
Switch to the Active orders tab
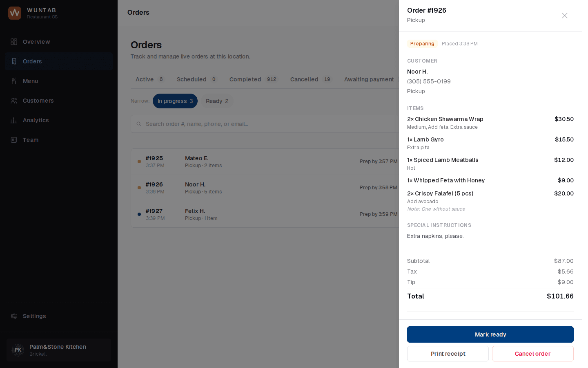149,79
